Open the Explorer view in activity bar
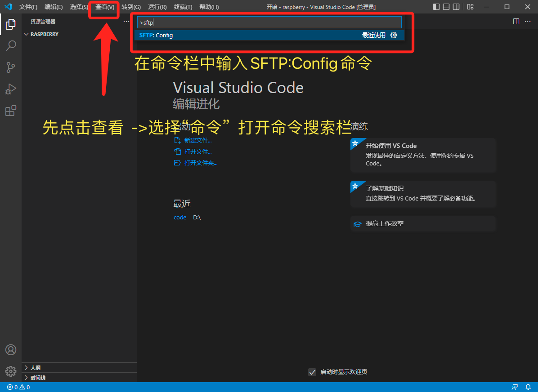 (11, 24)
